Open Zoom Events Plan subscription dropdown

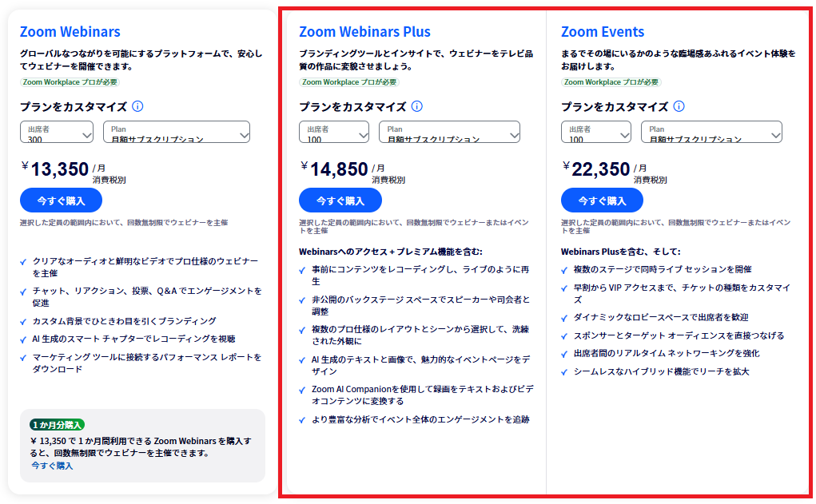point(711,133)
